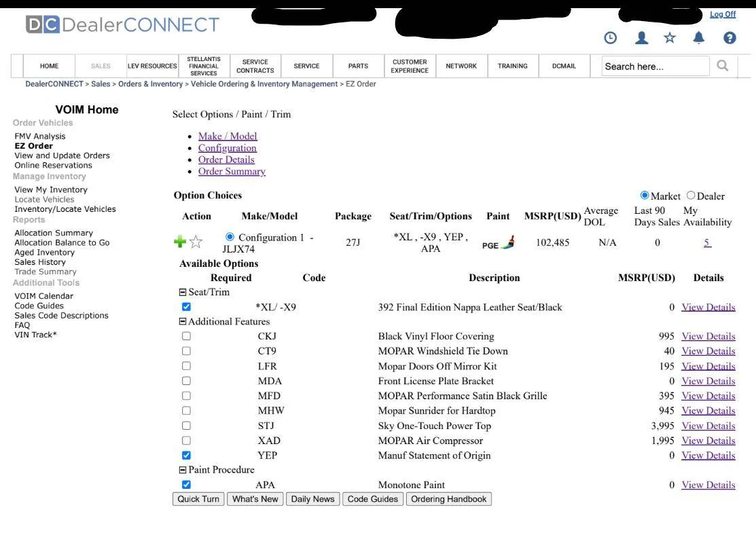Image resolution: width=756 pixels, height=533 pixels.
Task: Check the MFD Satin Black Grille box
Action: tap(186, 396)
